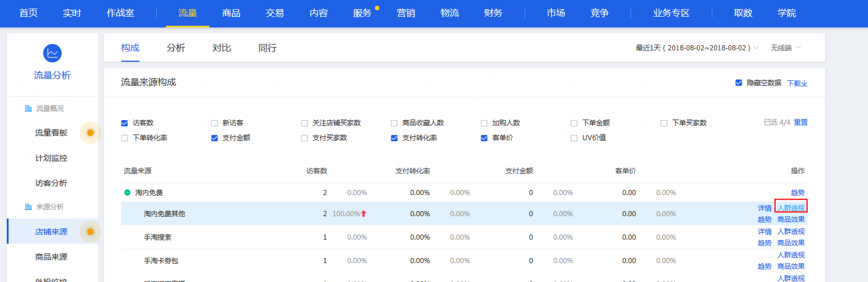
Task: Open the 商品 top menu
Action: [231, 13]
